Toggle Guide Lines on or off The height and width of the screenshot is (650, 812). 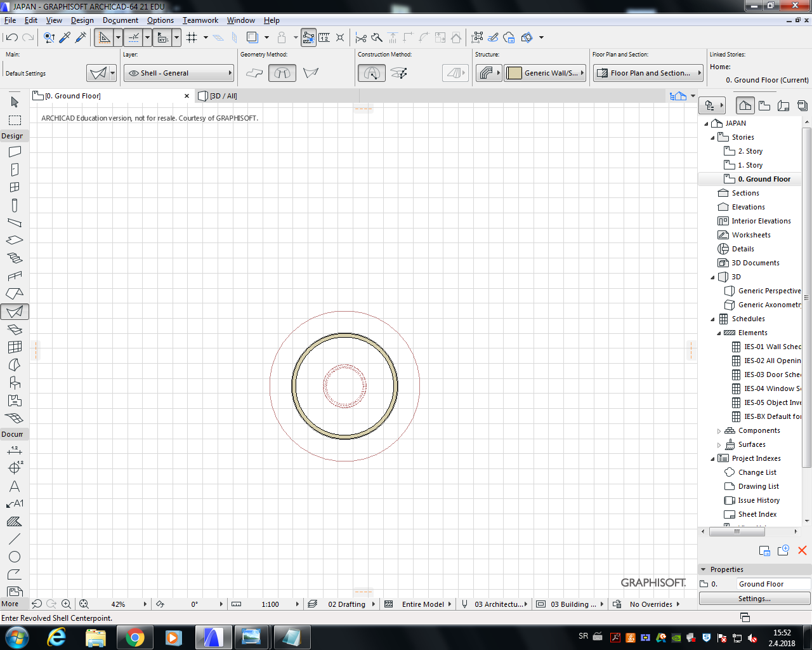tap(104, 37)
